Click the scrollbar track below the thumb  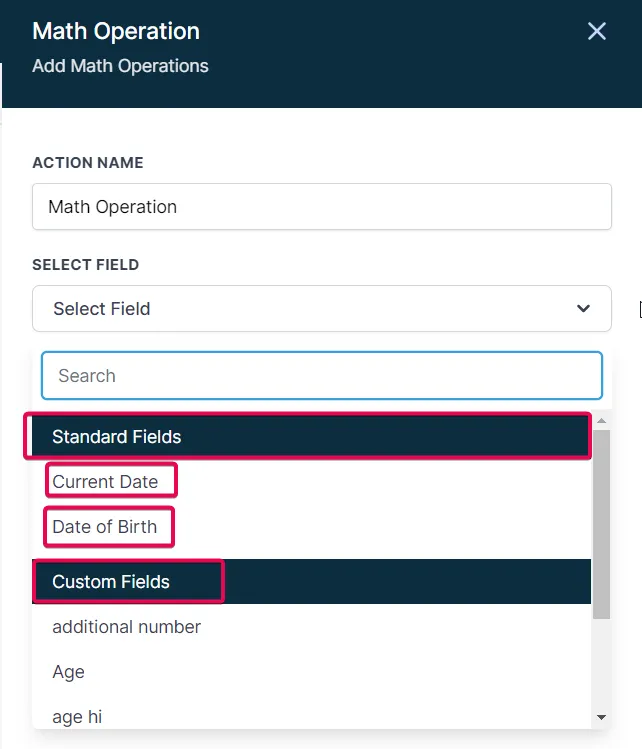point(601,665)
